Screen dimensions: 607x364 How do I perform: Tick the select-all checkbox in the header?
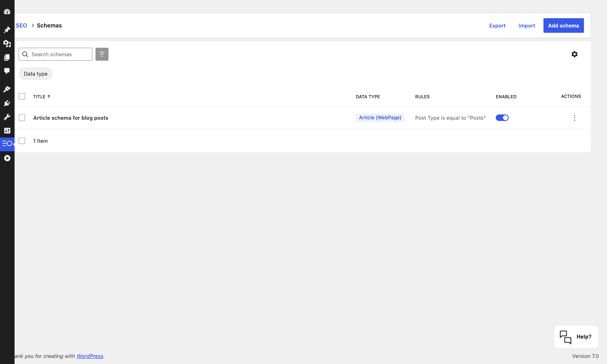coord(22,96)
